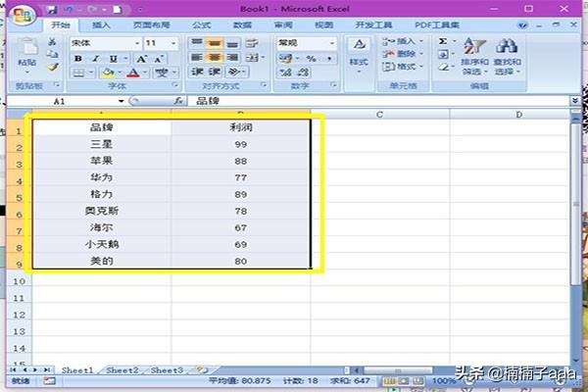Image resolution: width=588 pixels, height=392 pixels.
Task: Open the 常规 number format dropdown
Action: pos(332,43)
